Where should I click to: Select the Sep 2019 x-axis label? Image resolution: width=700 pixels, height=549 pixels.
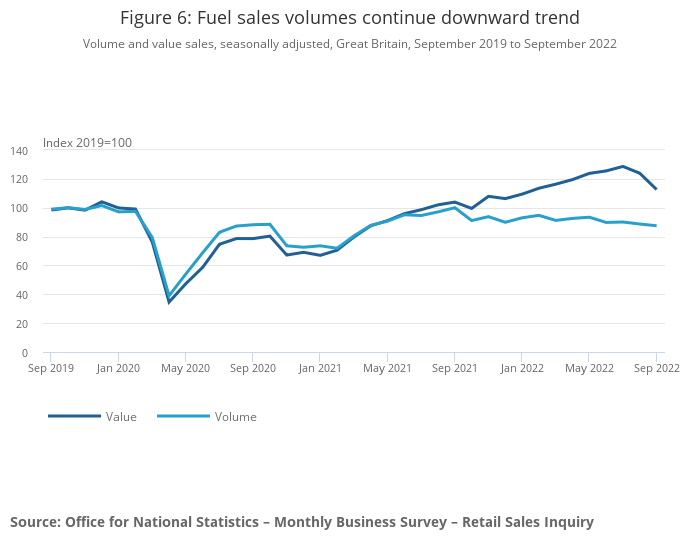point(51,368)
